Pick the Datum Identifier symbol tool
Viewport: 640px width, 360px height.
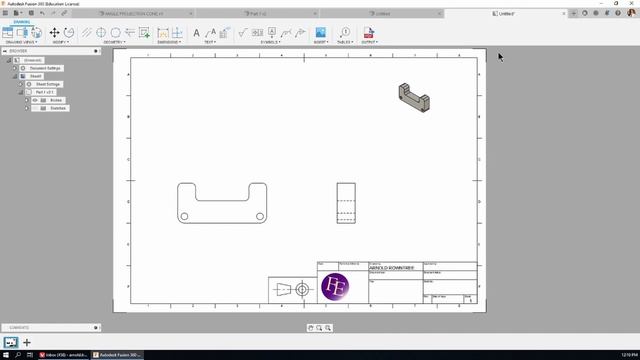point(272,33)
